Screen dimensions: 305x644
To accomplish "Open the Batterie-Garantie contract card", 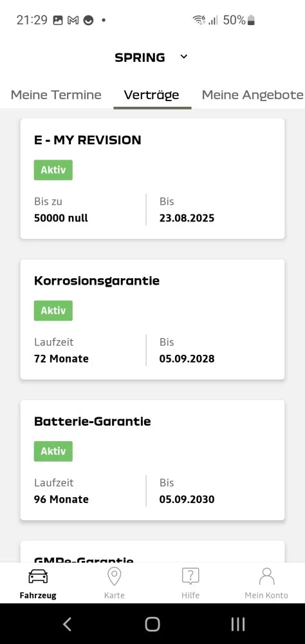I will (x=152, y=460).
